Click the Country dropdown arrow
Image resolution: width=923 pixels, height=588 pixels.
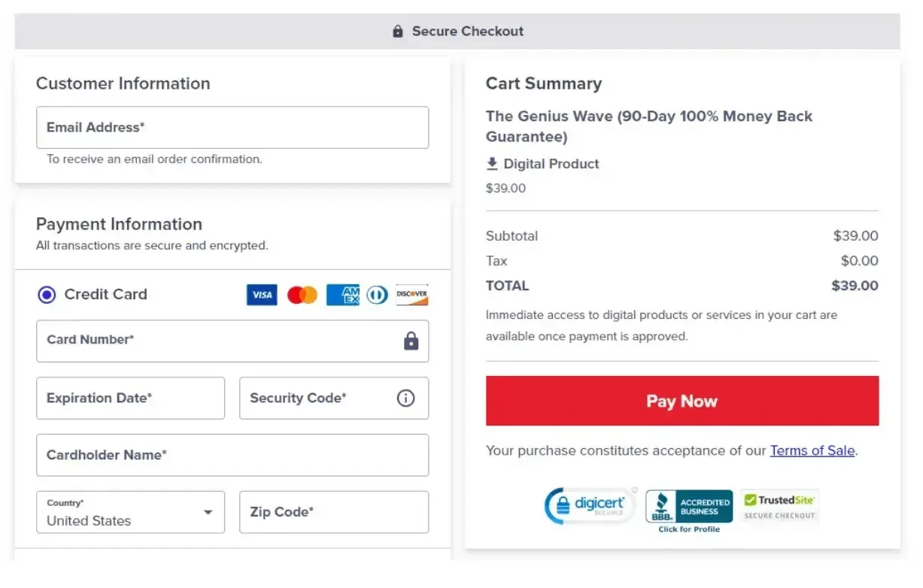click(x=208, y=512)
